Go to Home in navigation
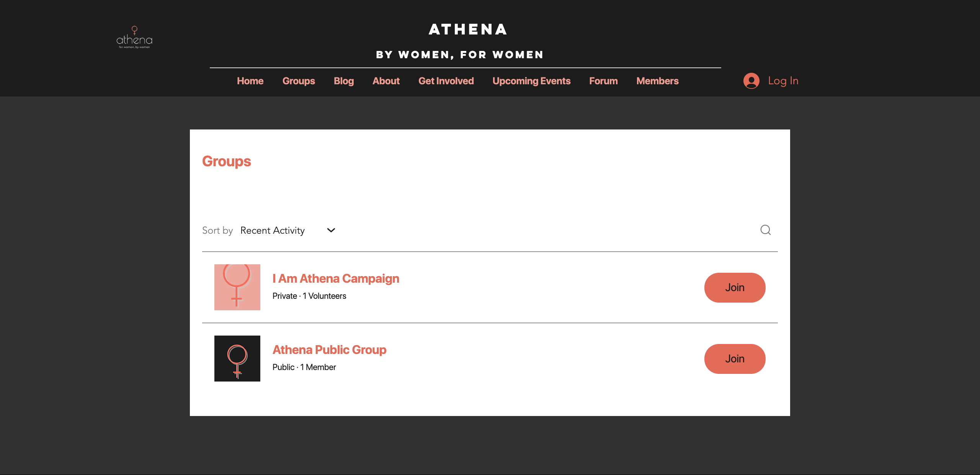Image resolution: width=980 pixels, height=475 pixels. pyautogui.click(x=250, y=81)
